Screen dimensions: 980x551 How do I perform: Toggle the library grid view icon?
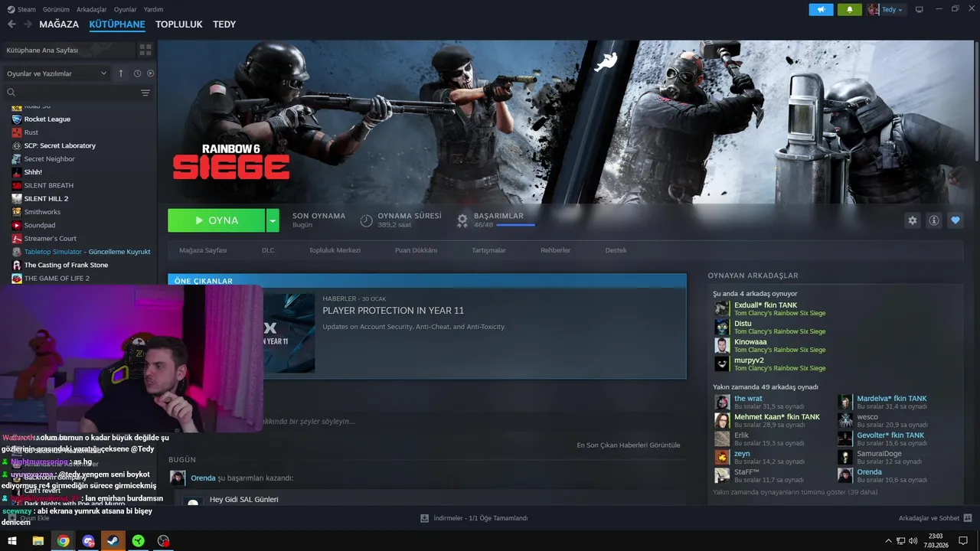tap(145, 50)
